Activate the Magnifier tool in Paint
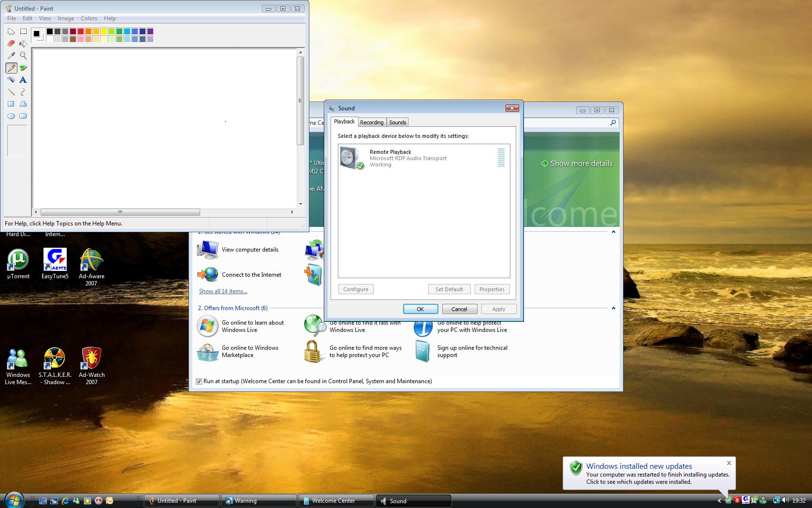The width and height of the screenshot is (812, 508). click(x=23, y=56)
